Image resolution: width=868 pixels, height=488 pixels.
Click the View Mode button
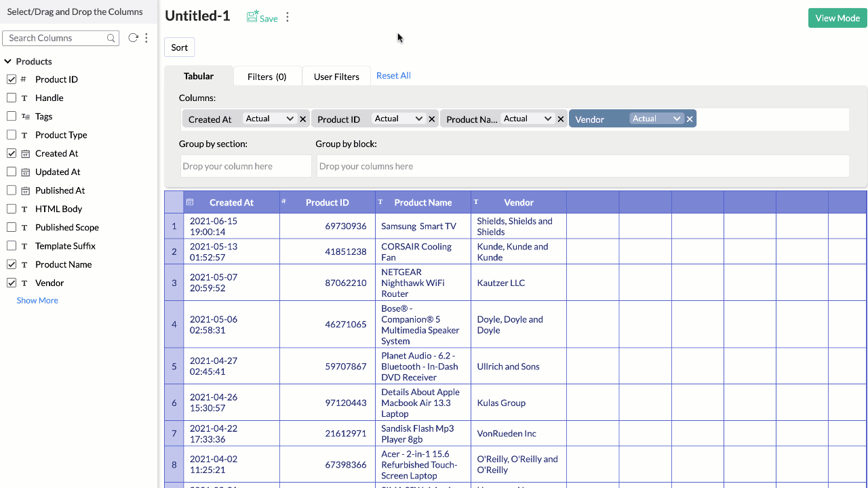837,18
